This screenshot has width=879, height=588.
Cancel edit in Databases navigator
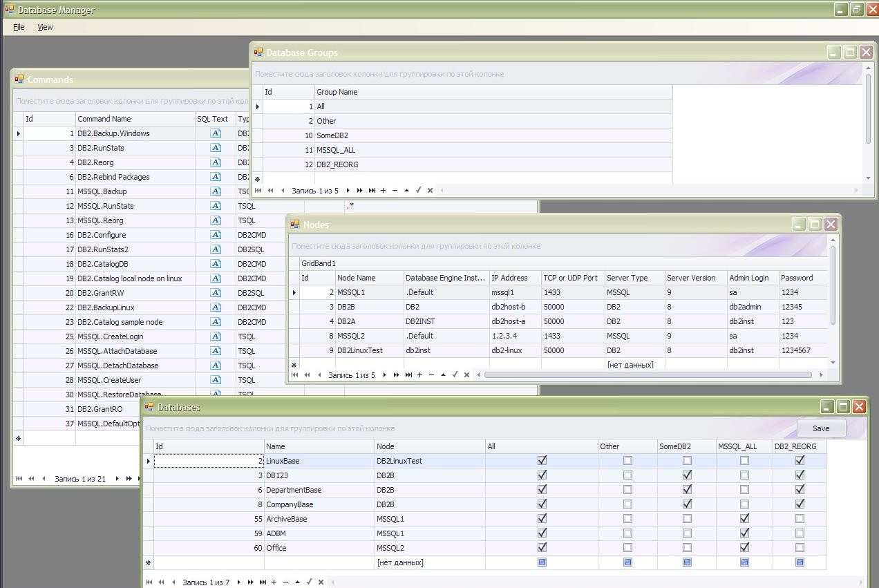point(321,582)
